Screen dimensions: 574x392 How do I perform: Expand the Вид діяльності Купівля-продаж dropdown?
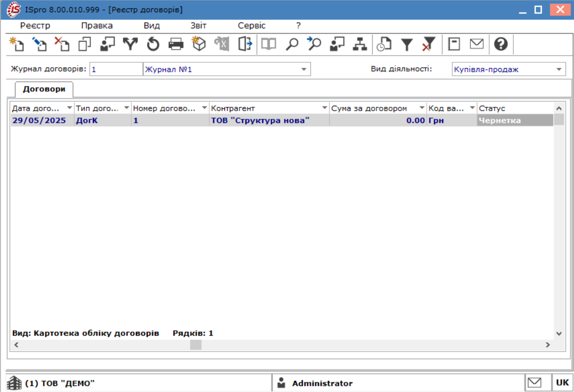(x=559, y=69)
